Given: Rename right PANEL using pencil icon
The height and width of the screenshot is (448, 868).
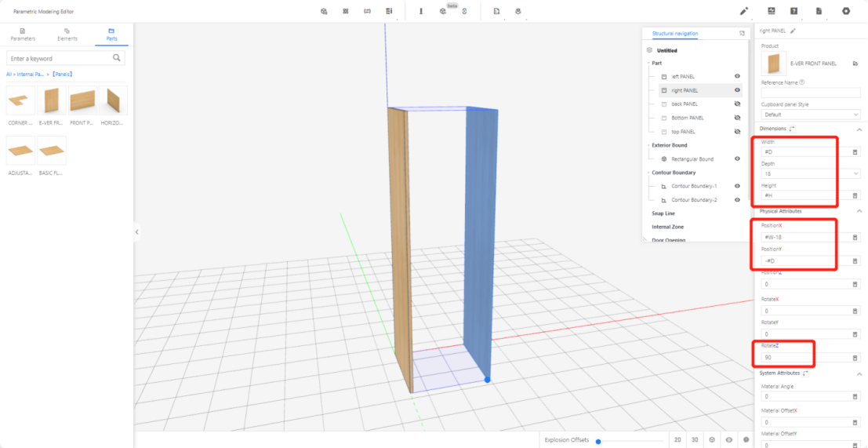Looking at the screenshot, I should pyautogui.click(x=794, y=31).
